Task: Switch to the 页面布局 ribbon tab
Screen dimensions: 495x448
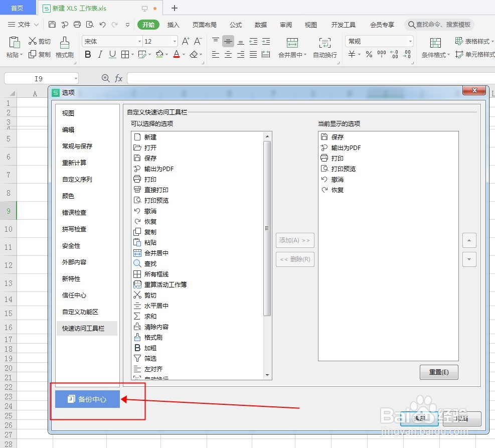Action: (204, 25)
